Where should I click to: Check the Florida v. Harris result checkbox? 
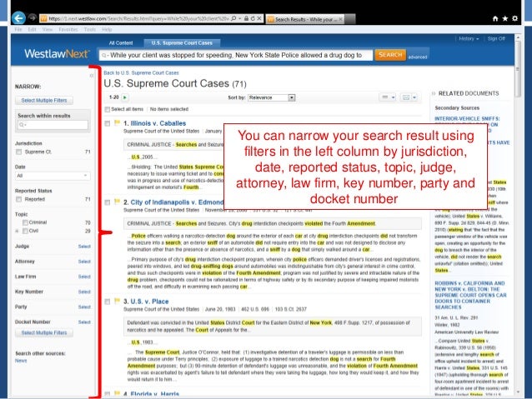pyautogui.click(x=108, y=394)
